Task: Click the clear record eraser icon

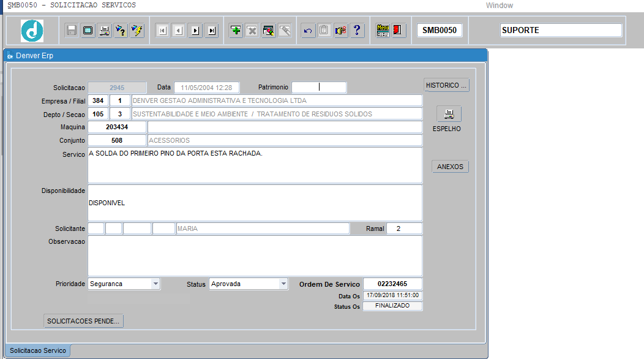Action: tap(269, 31)
